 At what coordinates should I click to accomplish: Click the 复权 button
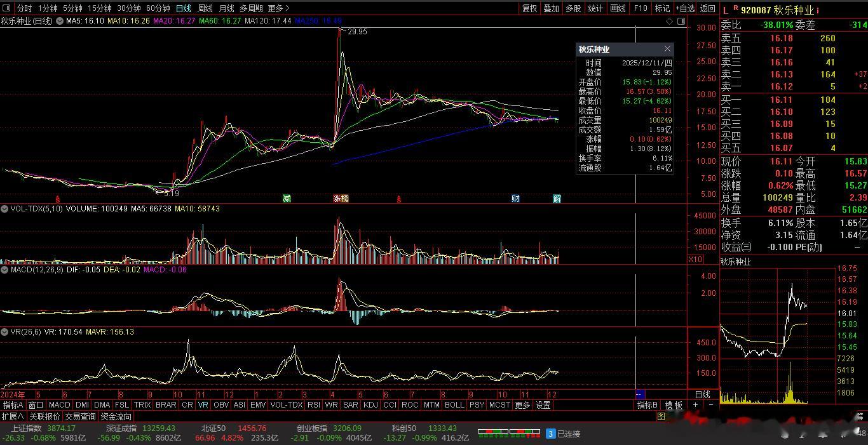[x=529, y=8]
